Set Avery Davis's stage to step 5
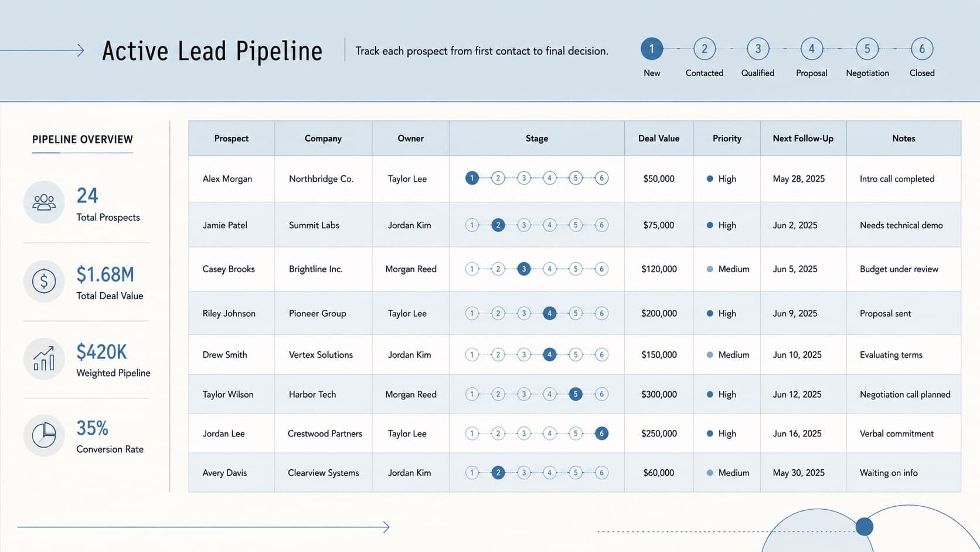Image resolution: width=980 pixels, height=552 pixels. 576,472
